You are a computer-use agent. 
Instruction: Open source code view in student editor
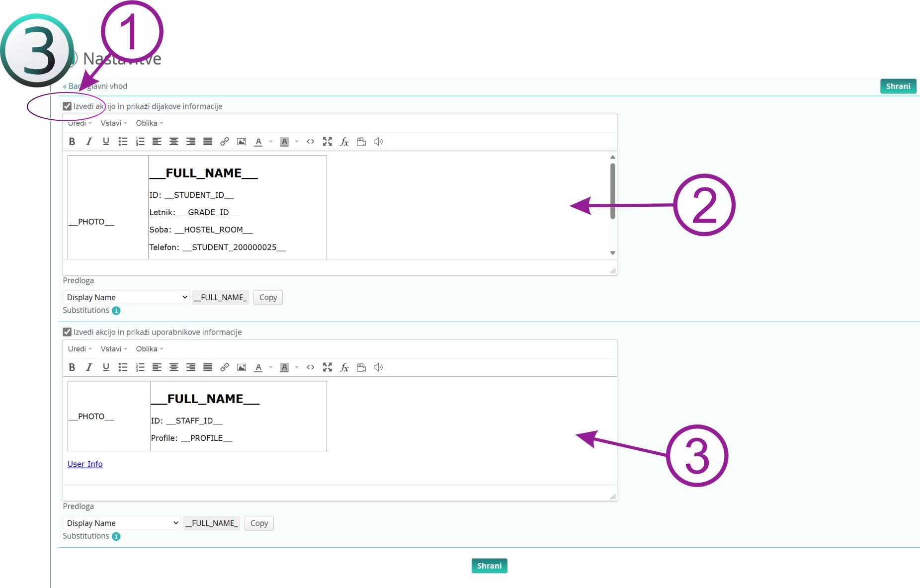coord(311,142)
